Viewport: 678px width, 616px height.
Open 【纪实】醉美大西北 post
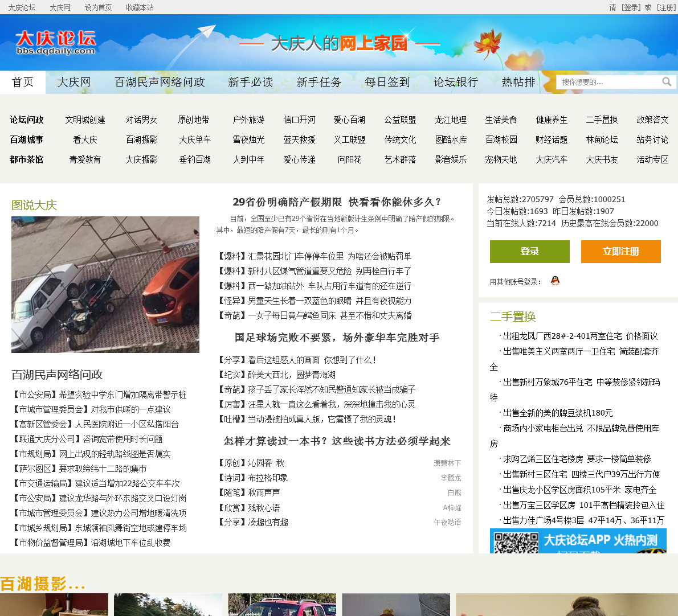(x=276, y=375)
